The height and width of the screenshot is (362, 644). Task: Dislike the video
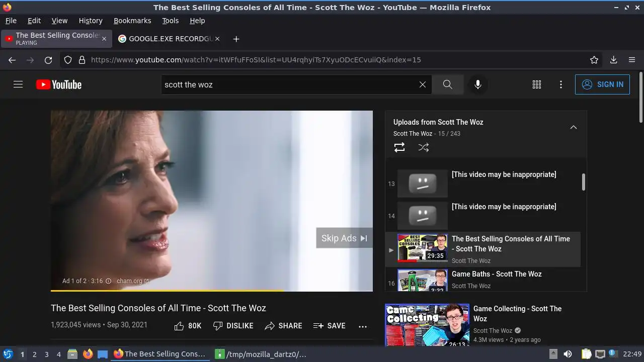click(x=233, y=326)
